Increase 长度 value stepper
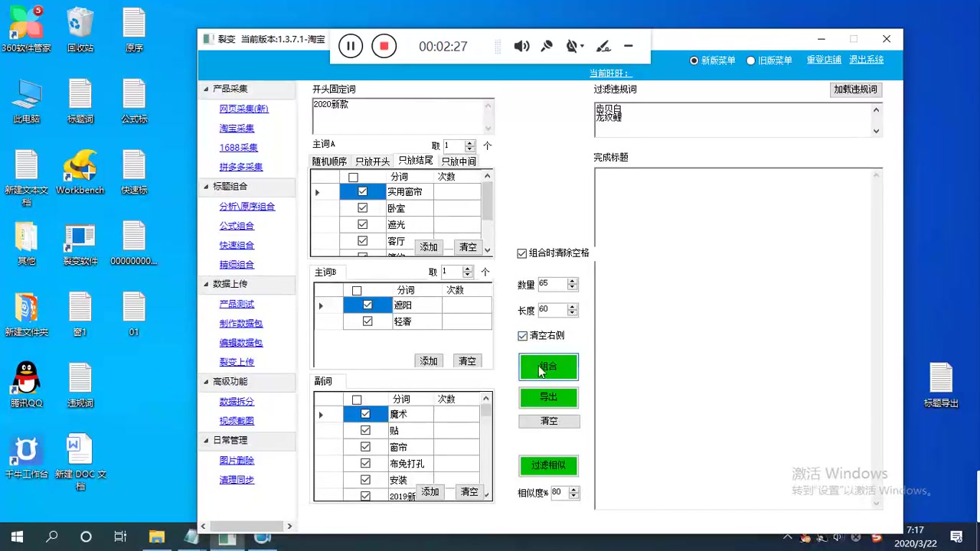Screen dimensions: 980x551 [x=572, y=307]
